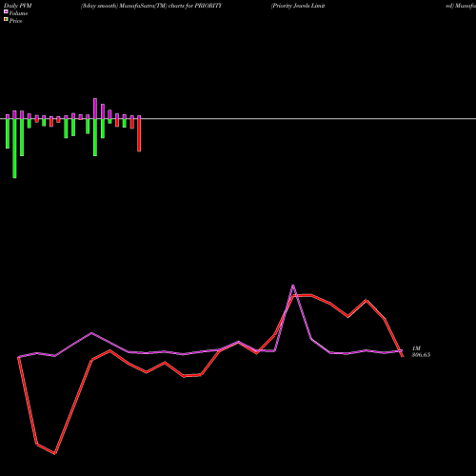Click the last red bar in the histogram
476x476 pixels.
tap(139, 135)
